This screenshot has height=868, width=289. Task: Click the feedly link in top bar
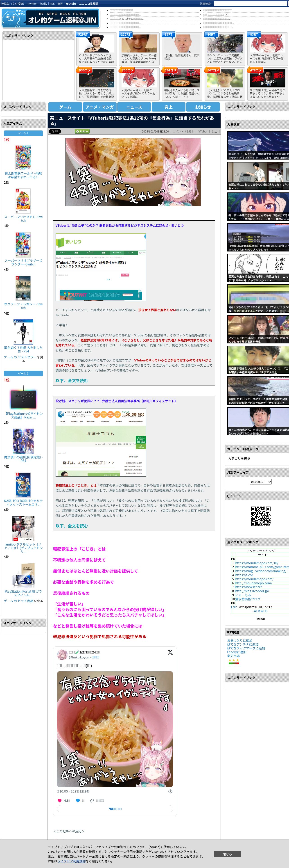pos(43,4)
